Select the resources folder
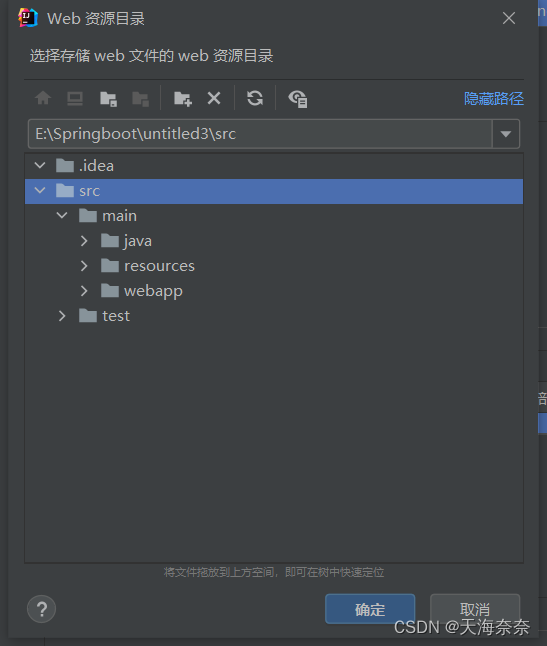This screenshot has height=646, width=547. [148, 266]
